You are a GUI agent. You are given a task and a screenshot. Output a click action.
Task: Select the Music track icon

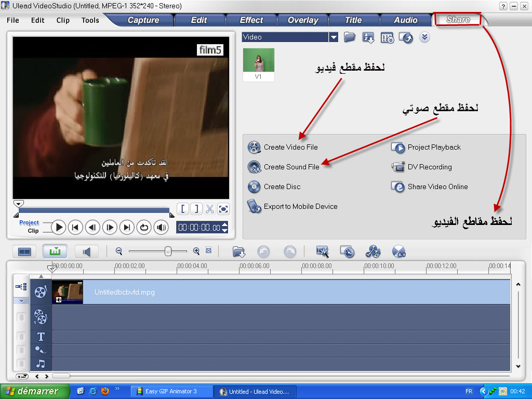click(x=41, y=364)
